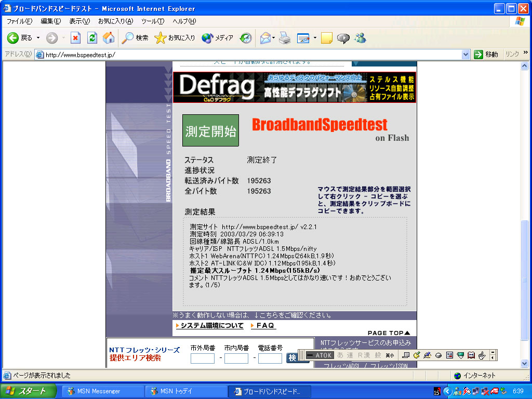Refresh the page with green arrows icon
Viewport: 532px width, 399px height.
92,37
